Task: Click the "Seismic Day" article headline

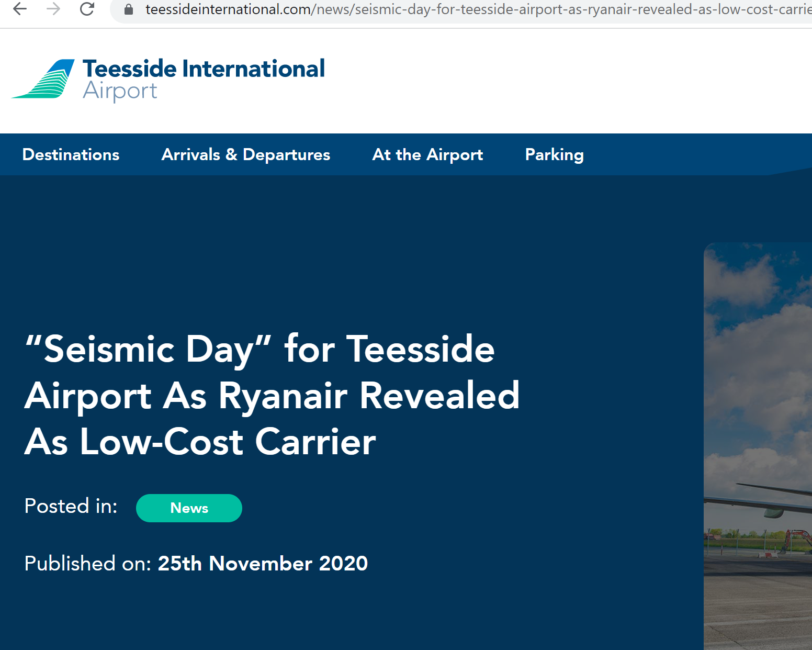Action: coord(272,395)
